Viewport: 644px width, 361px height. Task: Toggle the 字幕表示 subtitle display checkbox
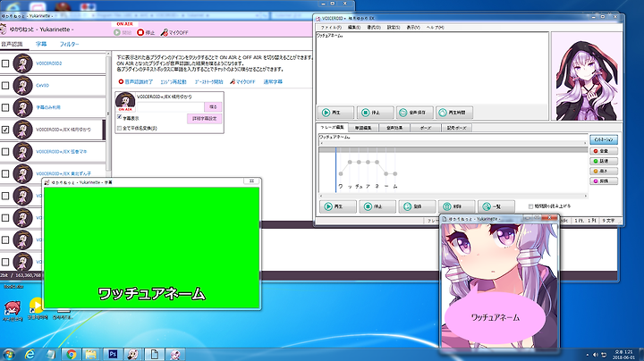[x=120, y=118]
